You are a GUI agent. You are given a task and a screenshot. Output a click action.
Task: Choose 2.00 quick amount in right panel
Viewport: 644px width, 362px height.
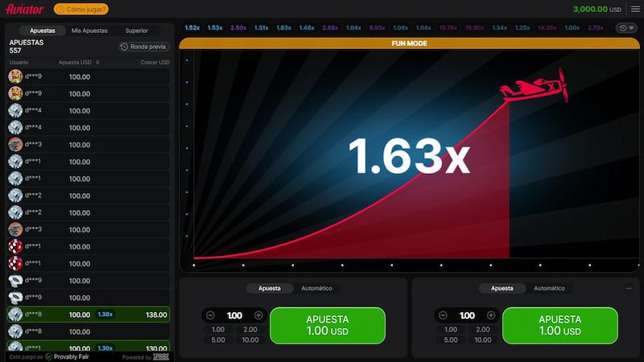click(x=482, y=330)
